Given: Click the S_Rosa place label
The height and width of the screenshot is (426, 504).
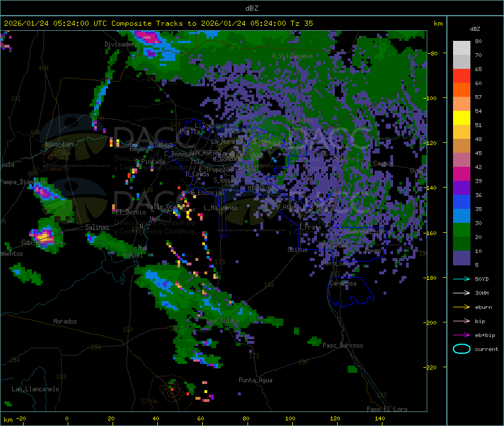Looking at the screenshot, I should click(x=225, y=180).
